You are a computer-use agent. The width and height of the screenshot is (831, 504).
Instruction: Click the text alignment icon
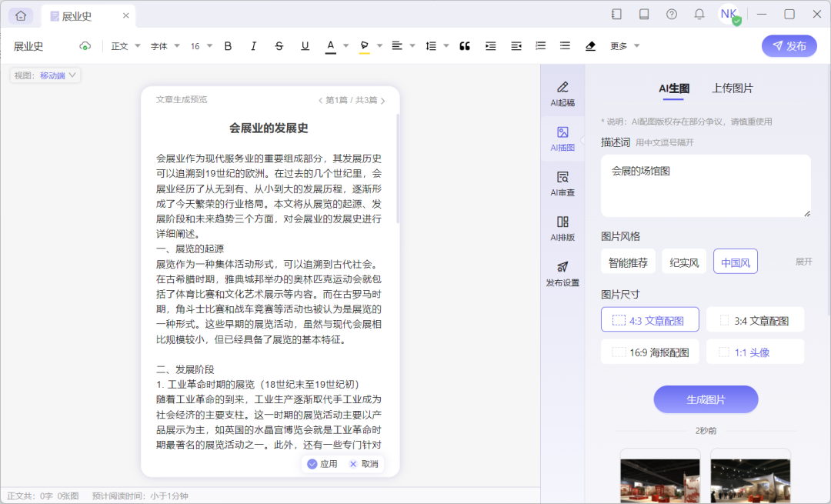click(x=396, y=46)
